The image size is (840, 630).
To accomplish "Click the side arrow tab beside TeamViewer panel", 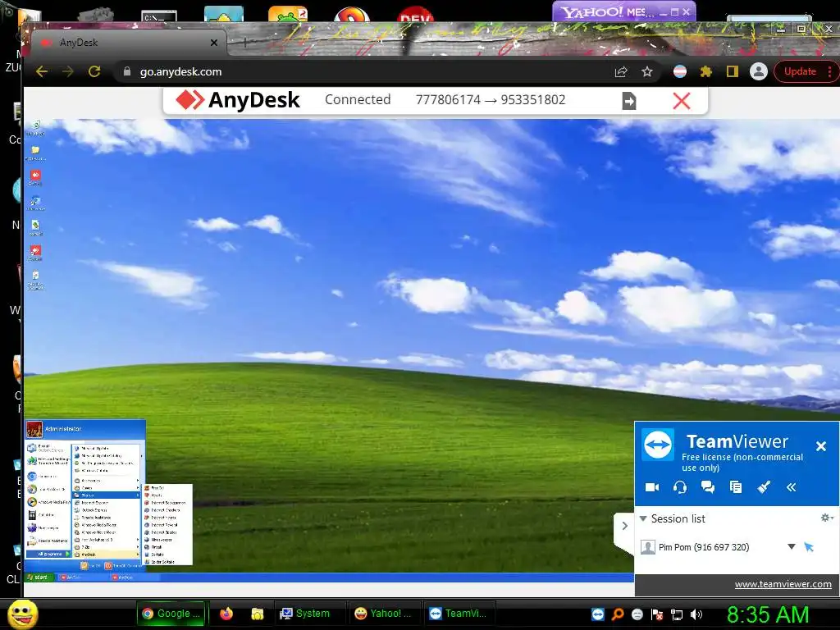I will (x=624, y=526).
